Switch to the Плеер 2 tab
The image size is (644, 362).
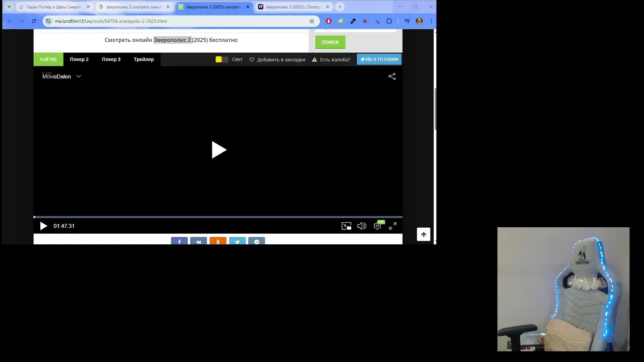tap(79, 59)
